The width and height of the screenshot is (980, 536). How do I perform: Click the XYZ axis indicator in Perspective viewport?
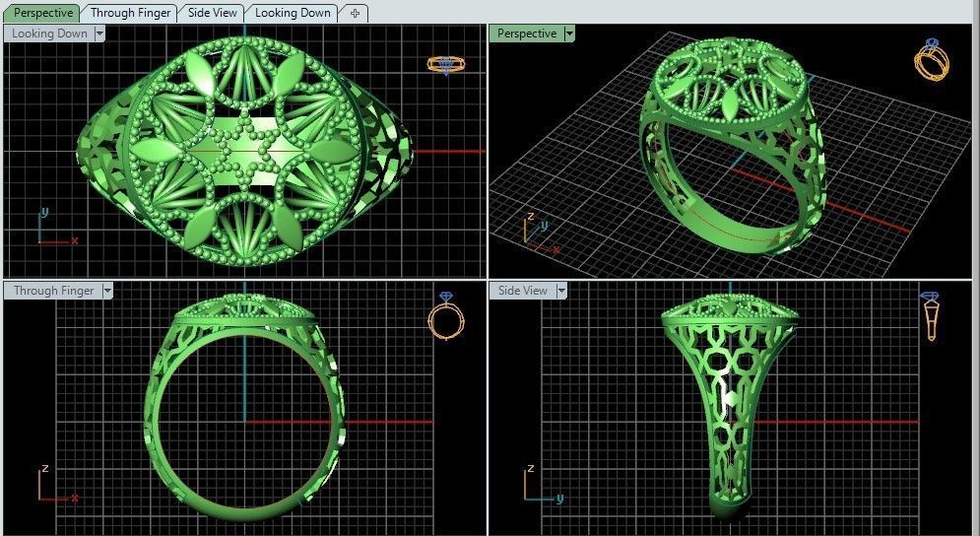coord(541,234)
